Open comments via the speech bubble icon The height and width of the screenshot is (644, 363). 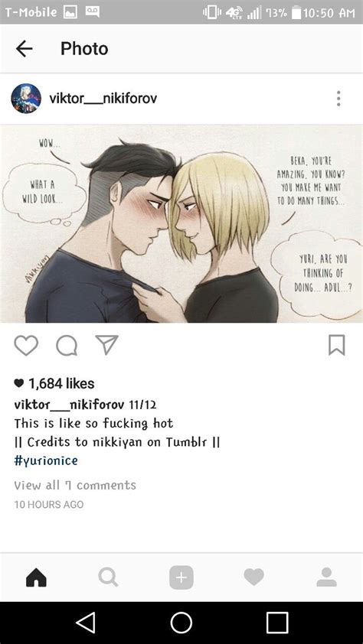click(x=67, y=346)
